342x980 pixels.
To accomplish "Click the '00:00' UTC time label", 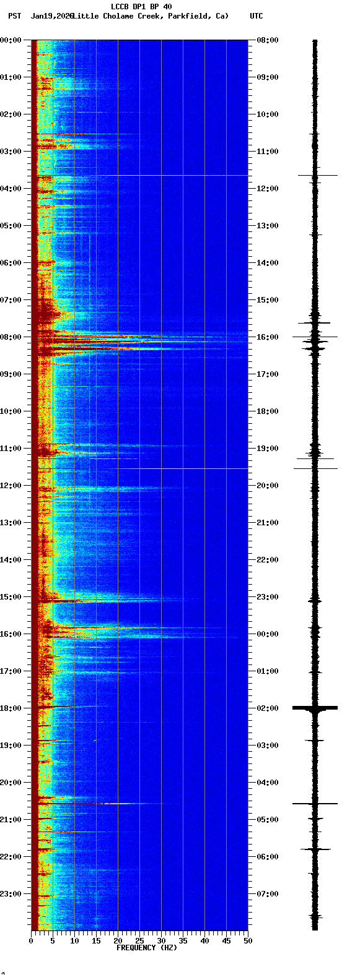I will [x=268, y=634].
